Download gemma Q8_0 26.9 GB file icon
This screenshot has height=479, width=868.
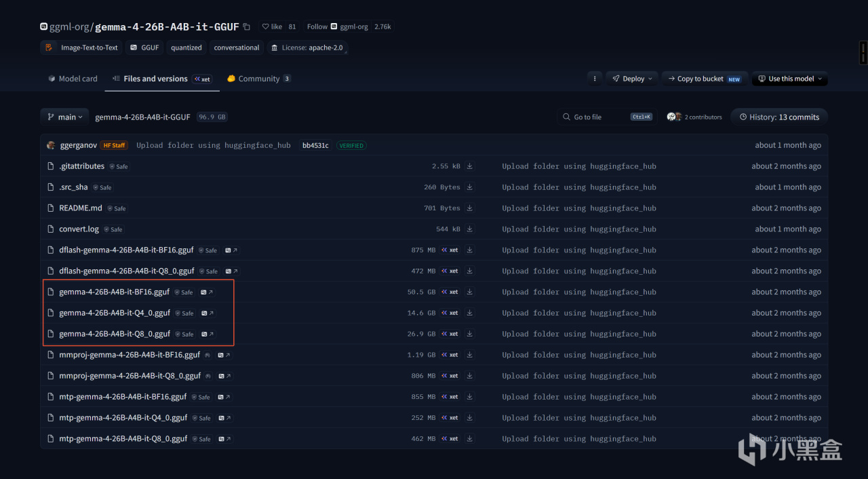[469, 334]
